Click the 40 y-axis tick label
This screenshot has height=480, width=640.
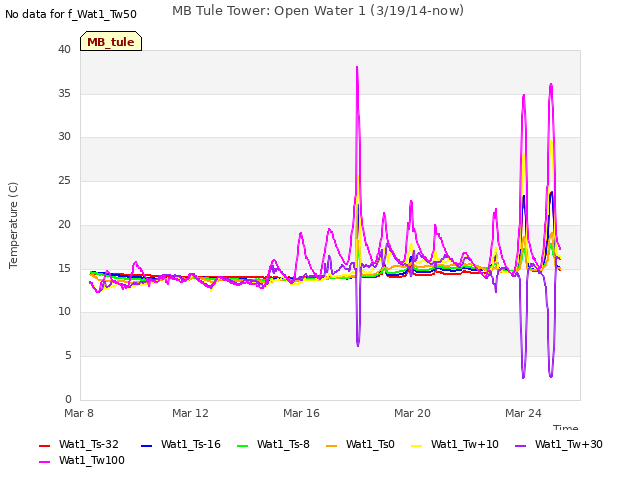coord(64,49)
